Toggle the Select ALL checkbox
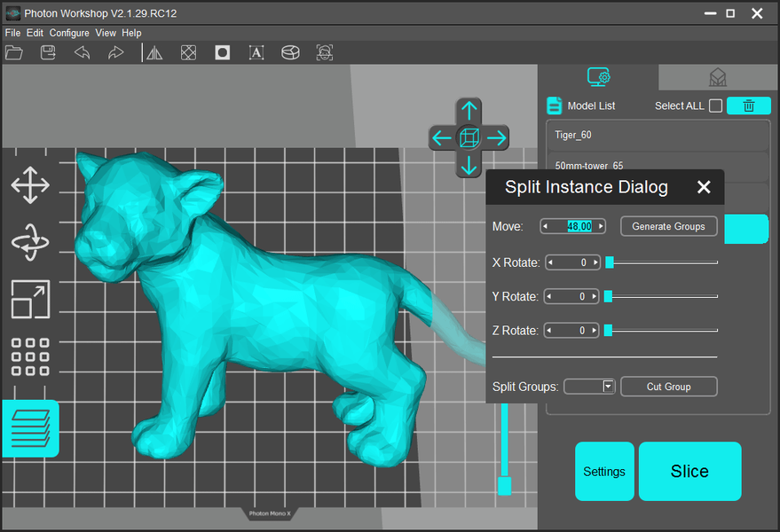The width and height of the screenshot is (780, 532). (x=715, y=106)
